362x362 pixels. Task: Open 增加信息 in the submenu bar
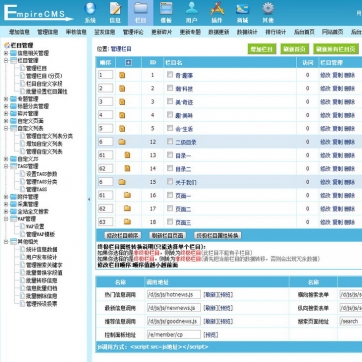(19, 32)
